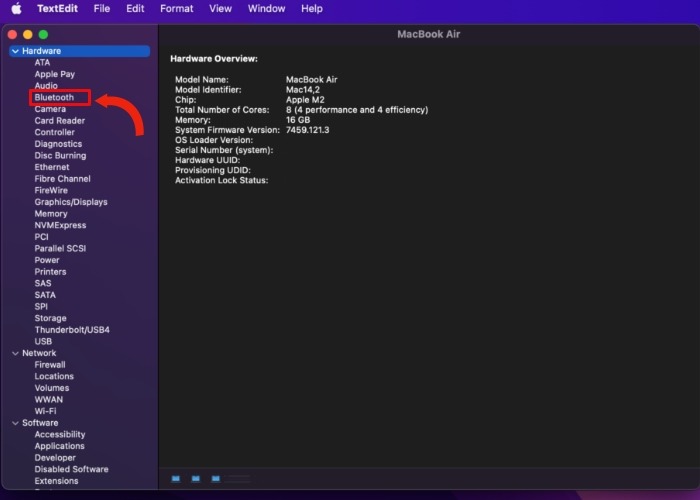Open the Format menu
Viewport: 700px width, 500px height.
pyautogui.click(x=176, y=8)
